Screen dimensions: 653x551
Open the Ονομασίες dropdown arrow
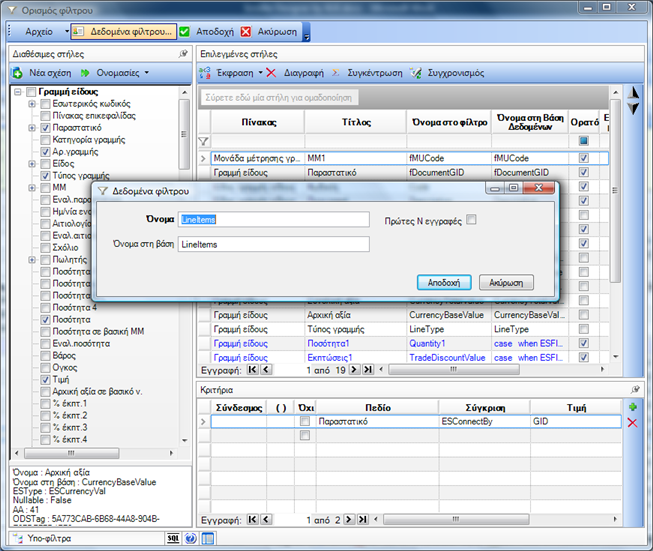[x=147, y=72]
